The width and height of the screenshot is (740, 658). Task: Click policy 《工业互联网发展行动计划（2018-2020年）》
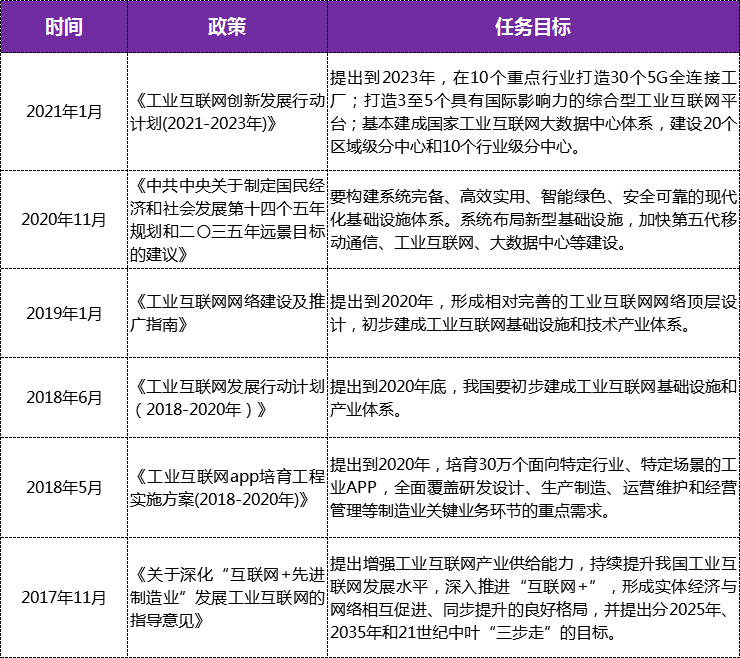(227, 397)
